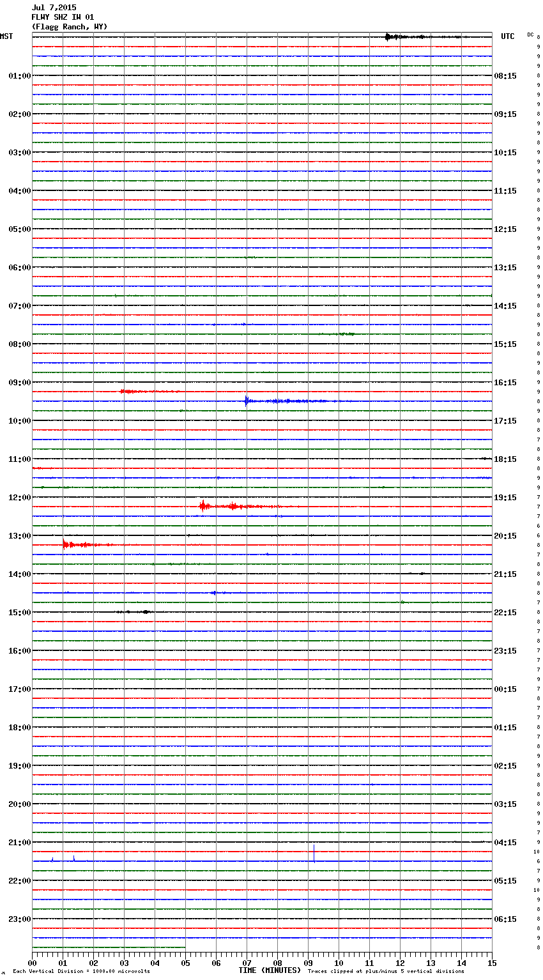The image size is (543, 980).
Task: Click the "TIME (MINUTES)" axis title
Action: [x=270, y=970]
